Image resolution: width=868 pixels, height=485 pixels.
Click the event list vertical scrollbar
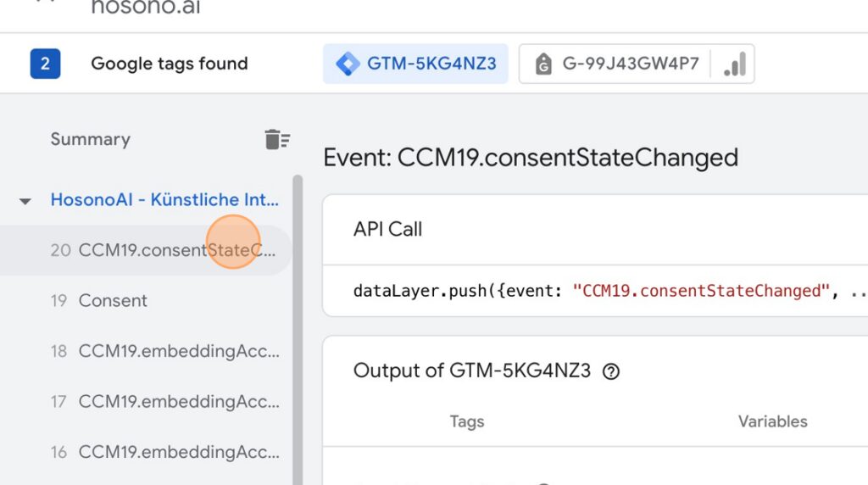(x=298, y=330)
